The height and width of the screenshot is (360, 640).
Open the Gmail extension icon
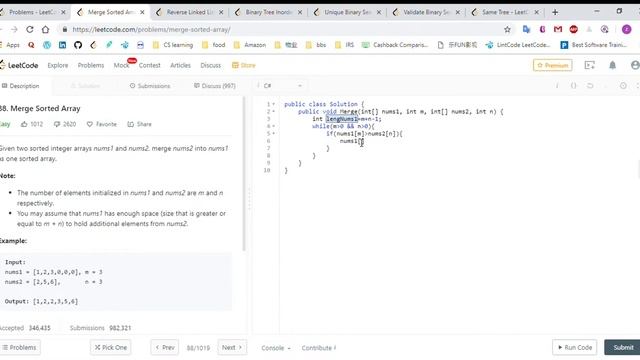click(x=558, y=29)
